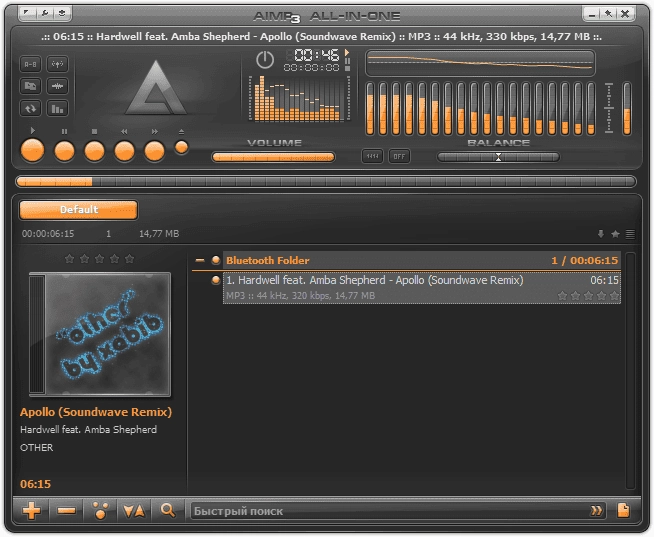The height and width of the screenshot is (537, 654).
Task: Stop playback with the Stop button
Action: pyautogui.click(x=94, y=151)
